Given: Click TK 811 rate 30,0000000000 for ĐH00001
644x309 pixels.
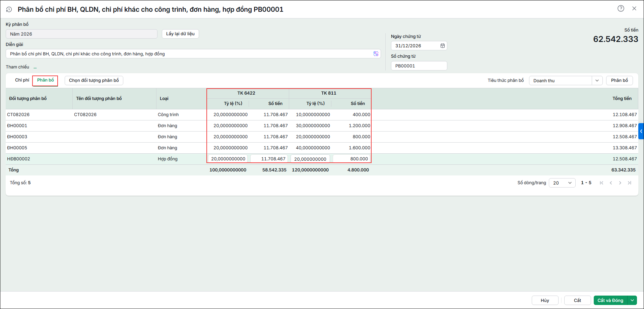Looking at the screenshot, I should pos(313,126).
